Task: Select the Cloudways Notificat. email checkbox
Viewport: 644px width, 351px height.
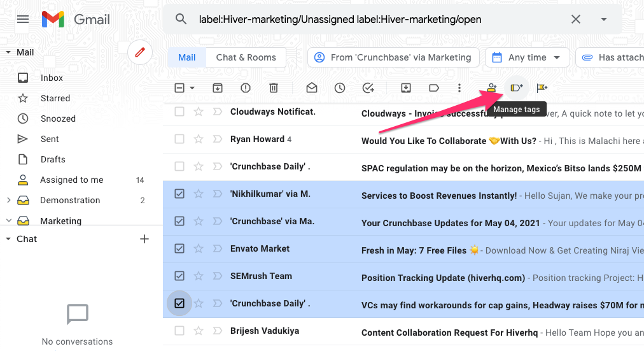Action: pos(179,111)
